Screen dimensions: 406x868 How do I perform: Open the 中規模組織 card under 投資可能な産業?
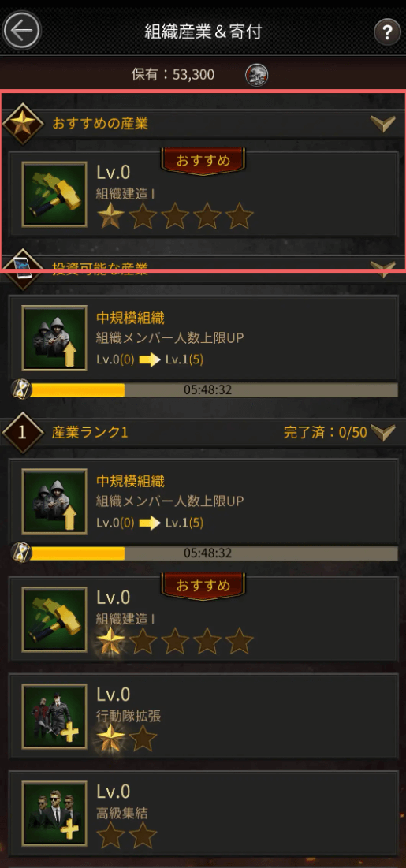pos(203,337)
